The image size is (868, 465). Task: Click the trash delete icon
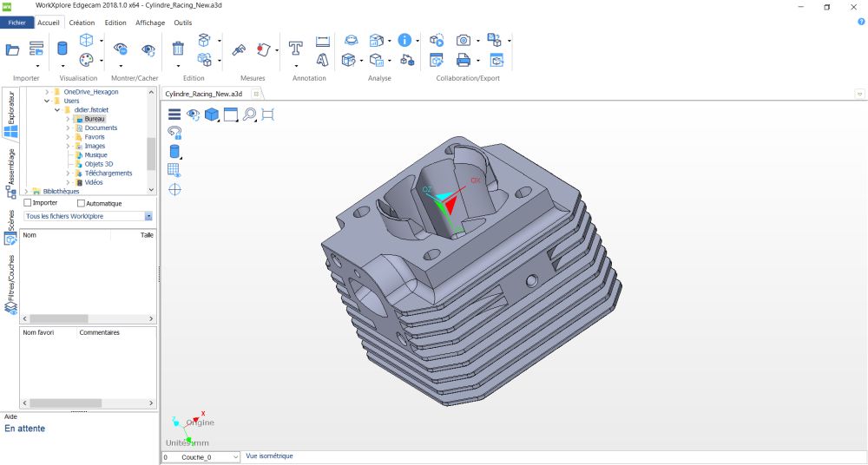pos(178,49)
